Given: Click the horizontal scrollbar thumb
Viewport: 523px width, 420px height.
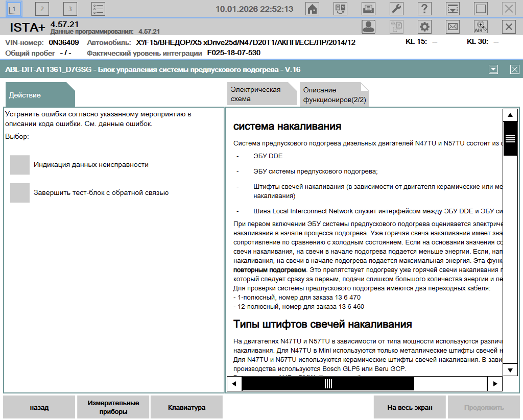Looking at the screenshot, I should coord(328,384).
